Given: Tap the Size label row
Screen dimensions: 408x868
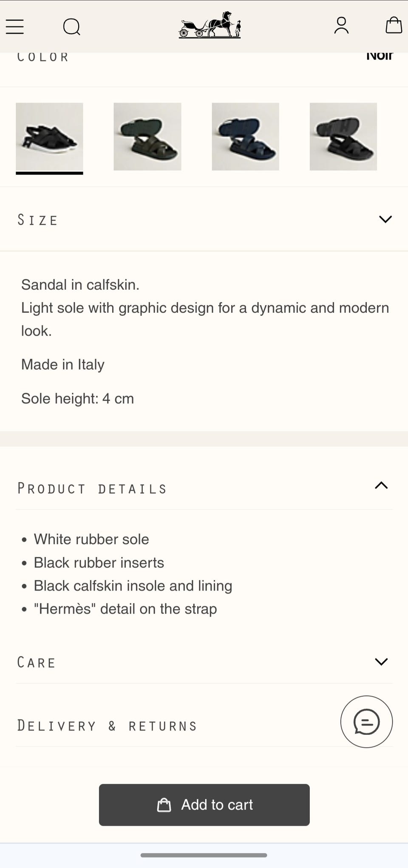Looking at the screenshot, I should point(37,220).
